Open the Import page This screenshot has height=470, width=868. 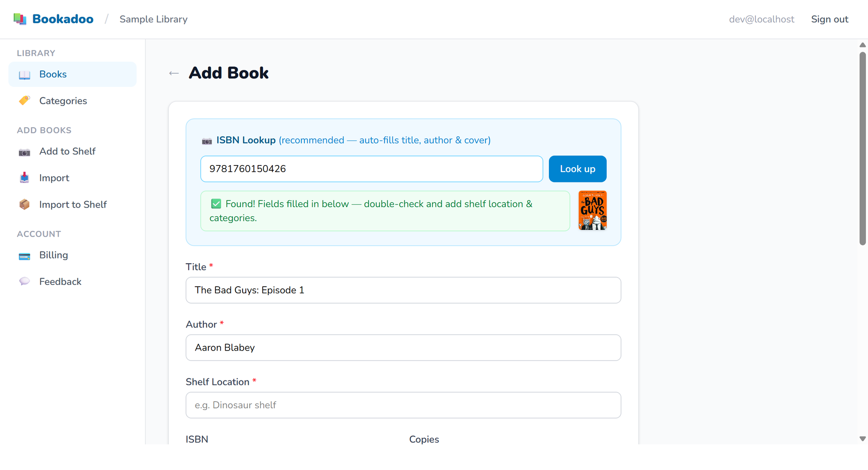click(73, 178)
